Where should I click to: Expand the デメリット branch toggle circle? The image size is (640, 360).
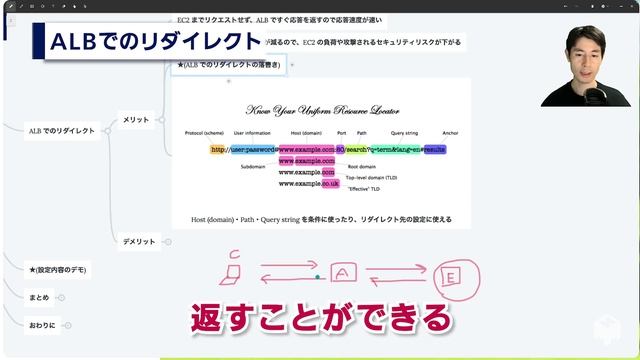168,242
